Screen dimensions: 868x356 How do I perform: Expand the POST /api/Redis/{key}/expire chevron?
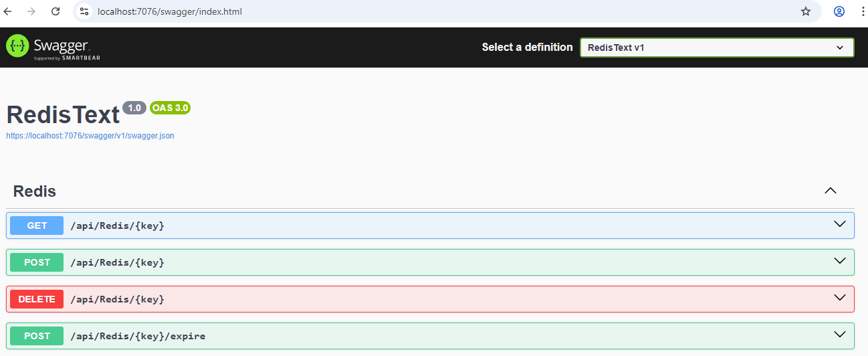(x=841, y=335)
